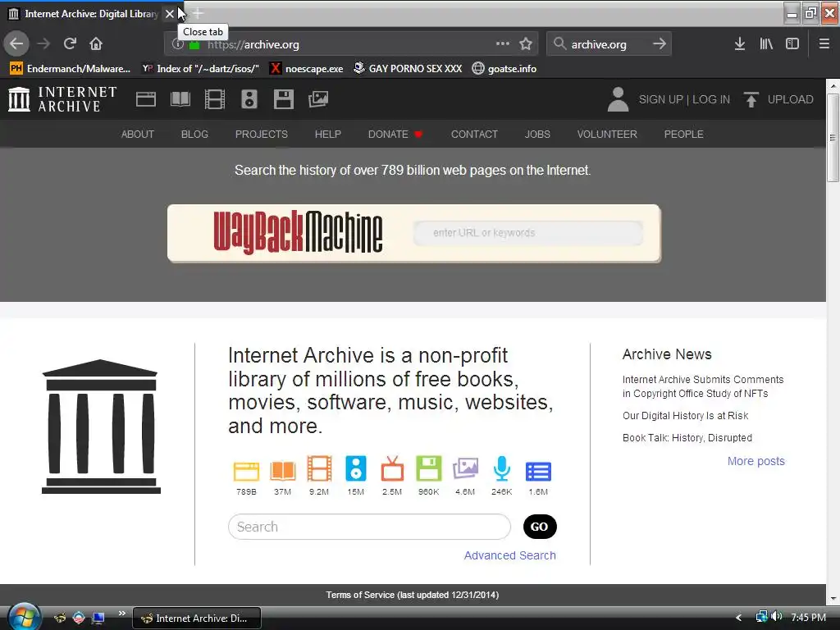Image resolution: width=840 pixels, height=630 pixels.
Task: Open the PEOPLE menu item
Action: point(683,134)
